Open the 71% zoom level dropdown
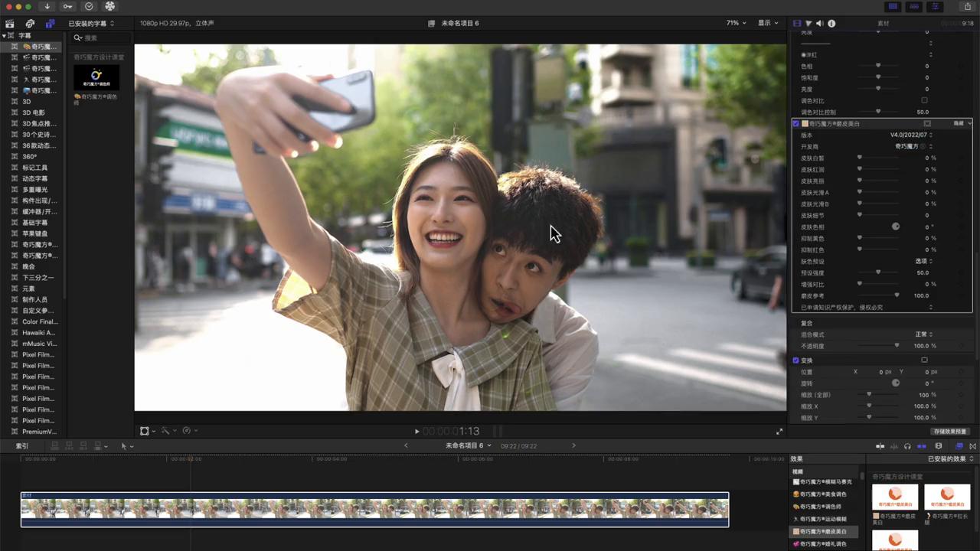 click(x=735, y=24)
